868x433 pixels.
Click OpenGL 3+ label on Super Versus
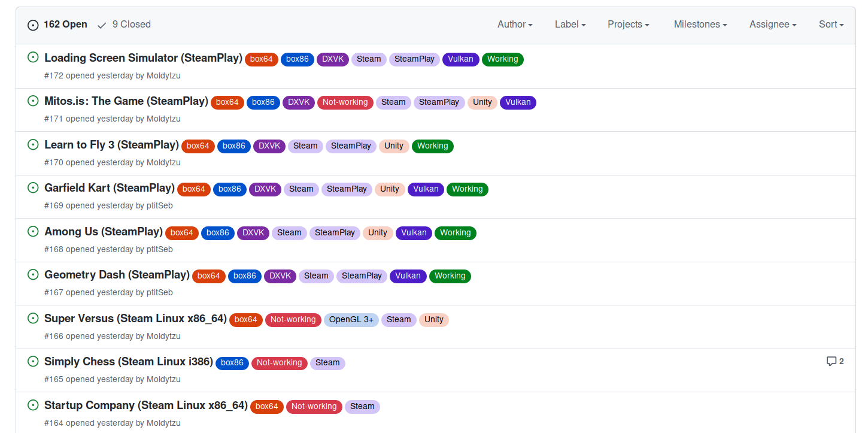351,320
